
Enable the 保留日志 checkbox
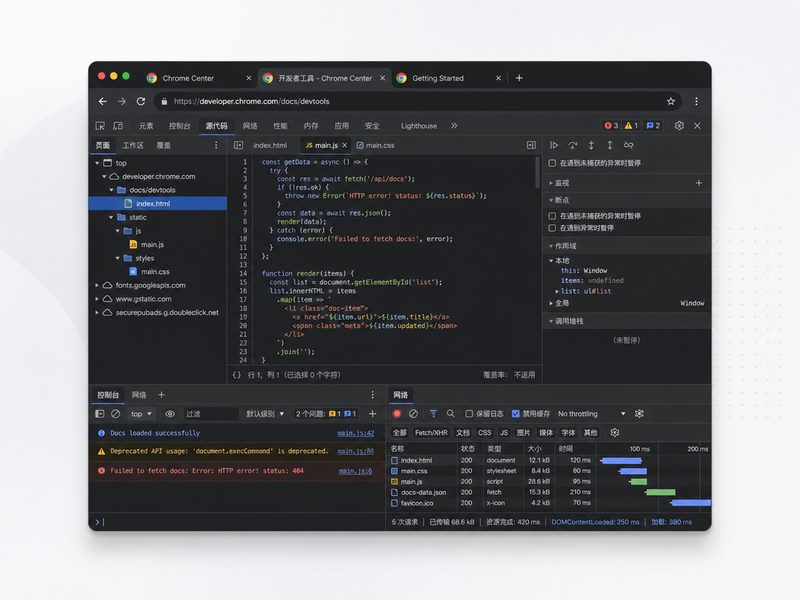[x=469, y=414]
